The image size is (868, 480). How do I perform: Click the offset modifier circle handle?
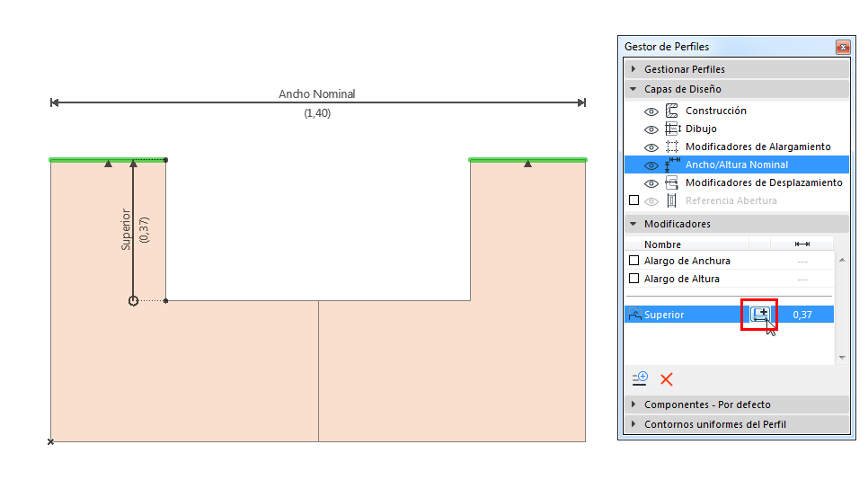click(133, 301)
